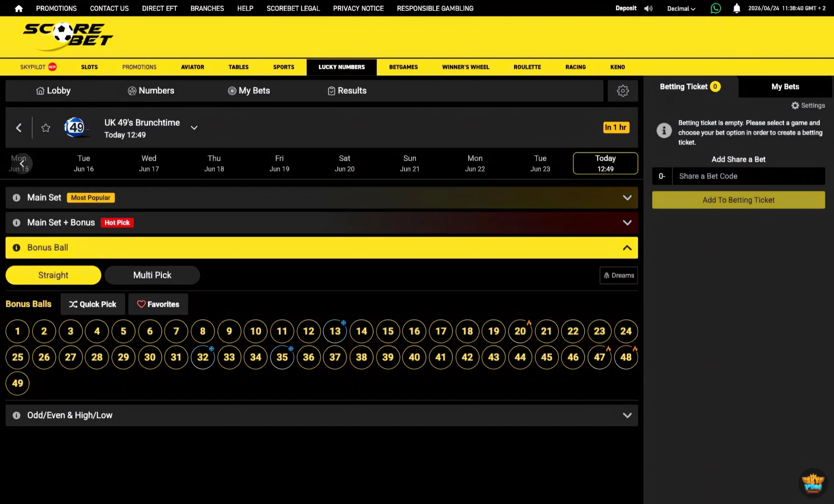The width and height of the screenshot is (834, 504).
Task: Show Main Set info icon
Action: click(17, 198)
